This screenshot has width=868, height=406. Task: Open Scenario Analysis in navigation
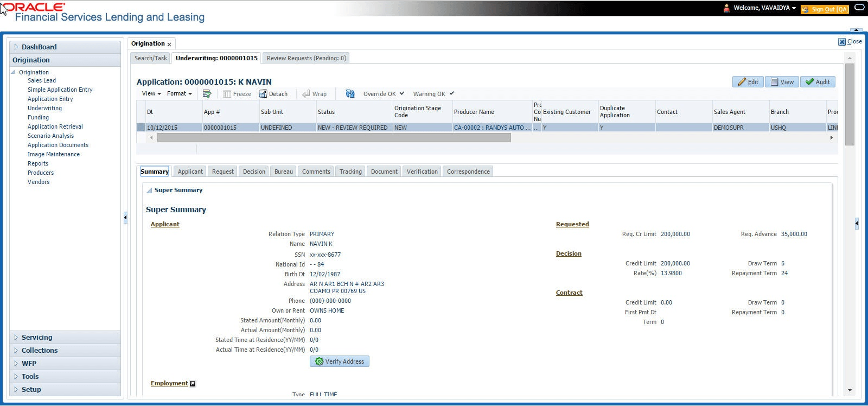[51, 136]
